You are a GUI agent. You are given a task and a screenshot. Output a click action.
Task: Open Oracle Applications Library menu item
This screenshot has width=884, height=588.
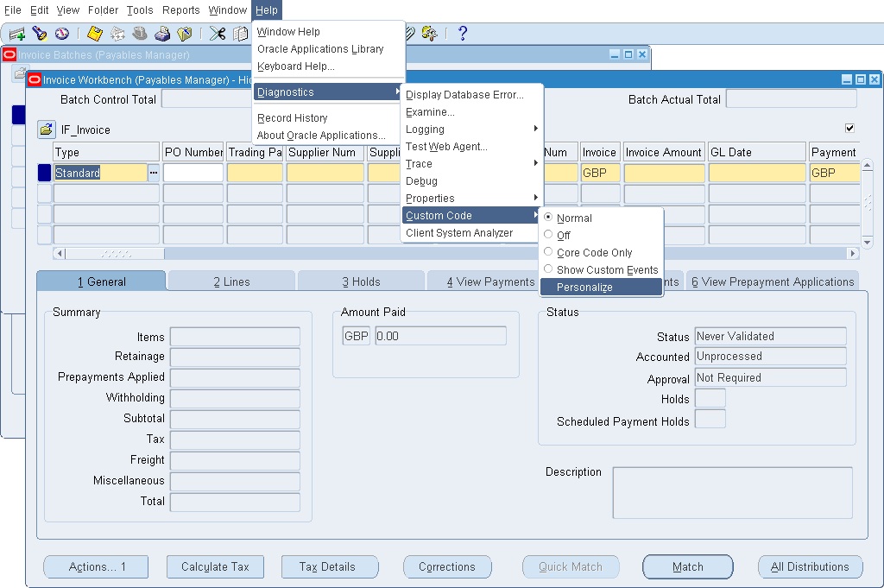click(327, 49)
